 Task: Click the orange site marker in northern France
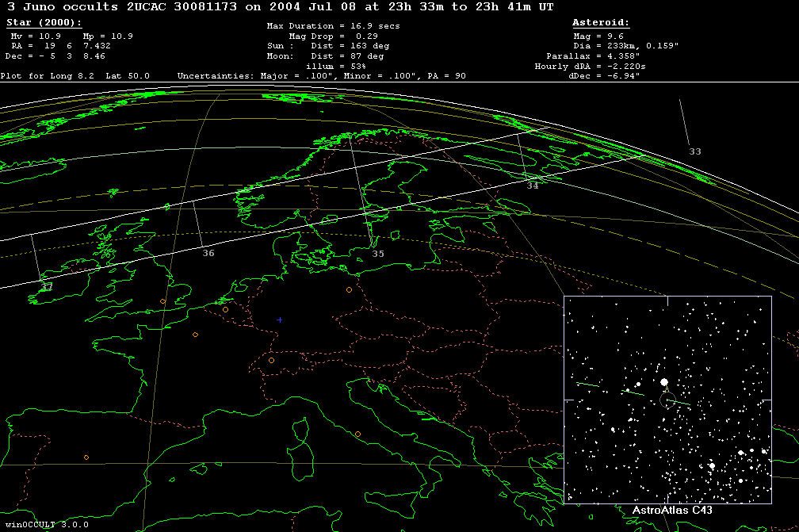195,335
